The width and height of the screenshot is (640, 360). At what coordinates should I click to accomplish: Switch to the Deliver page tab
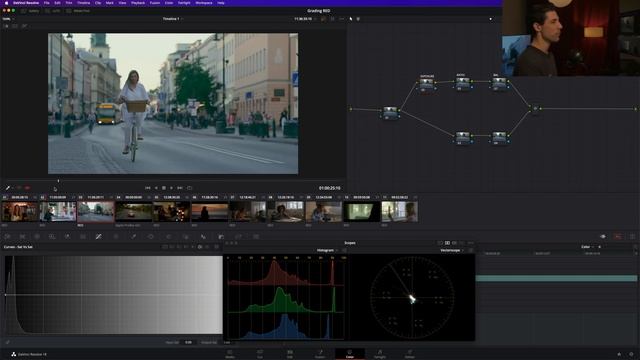point(409,354)
